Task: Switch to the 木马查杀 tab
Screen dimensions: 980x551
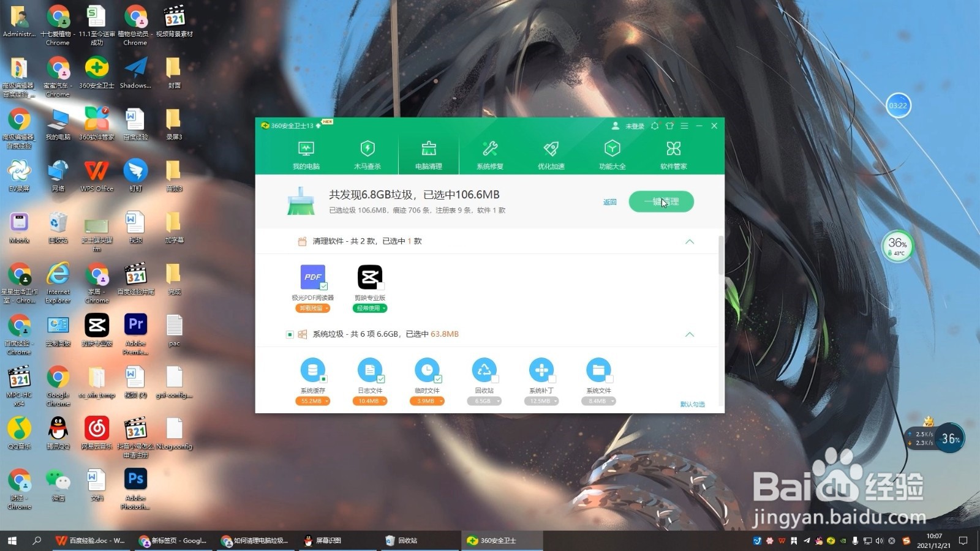Action: click(x=367, y=154)
